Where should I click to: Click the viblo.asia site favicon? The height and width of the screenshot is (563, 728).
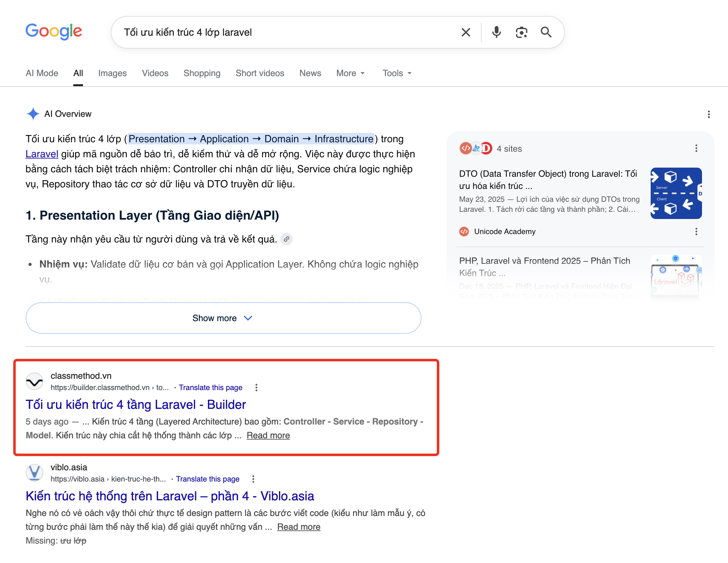pyautogui.click(x=34, y=473)
